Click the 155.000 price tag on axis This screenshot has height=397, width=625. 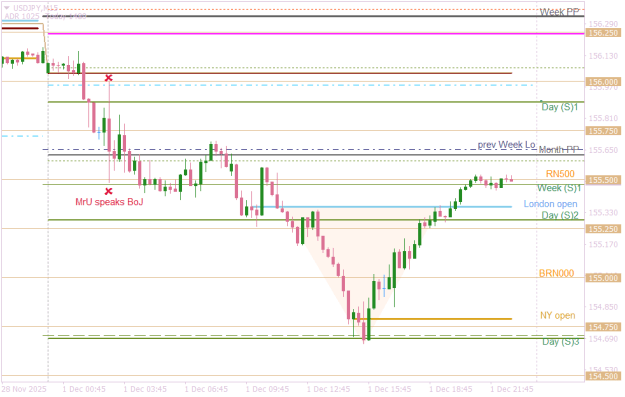603,278
